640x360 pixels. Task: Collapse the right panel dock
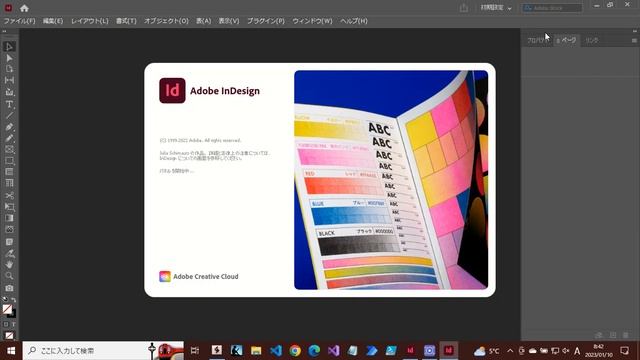click(635, 31)
